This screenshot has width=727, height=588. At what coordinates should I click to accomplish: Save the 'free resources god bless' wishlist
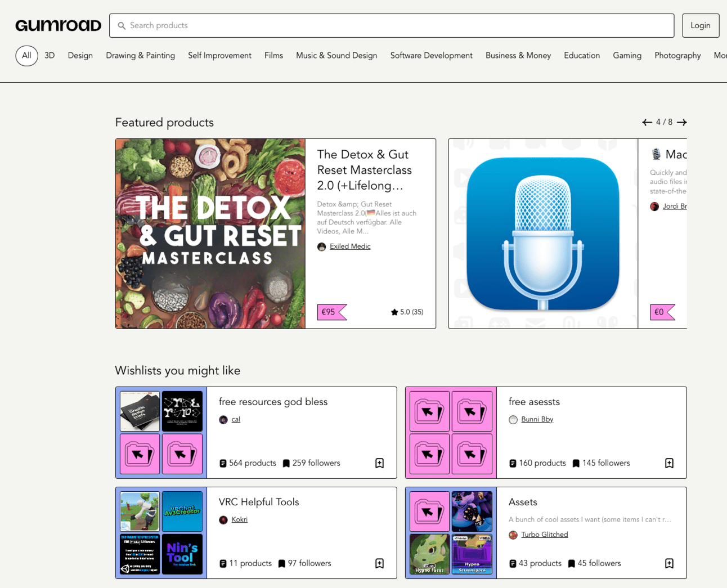[x=380, y=463]
